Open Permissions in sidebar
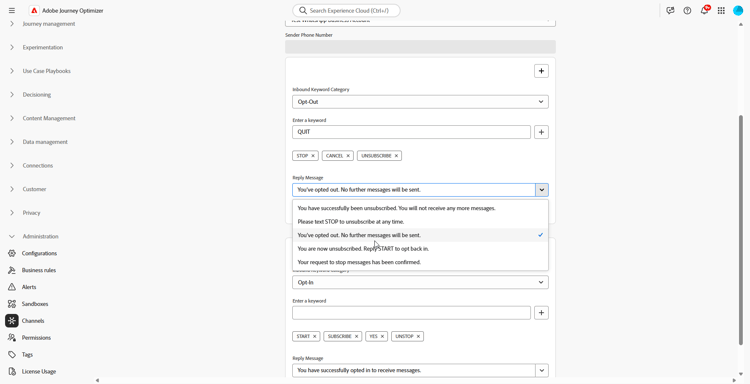Screen dimensions: 750x384 36,338
